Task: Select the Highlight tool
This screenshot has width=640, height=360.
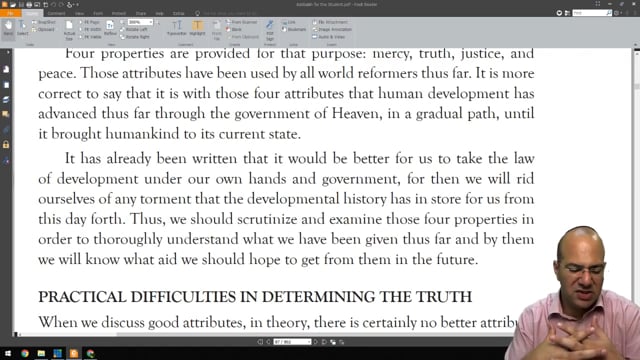Action: point(198,28)
